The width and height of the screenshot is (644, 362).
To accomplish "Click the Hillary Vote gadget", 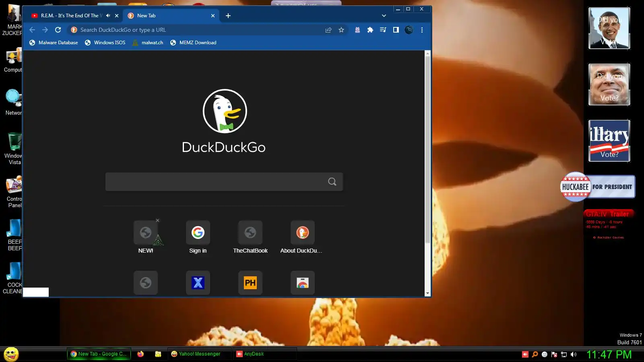I will 609,141.
